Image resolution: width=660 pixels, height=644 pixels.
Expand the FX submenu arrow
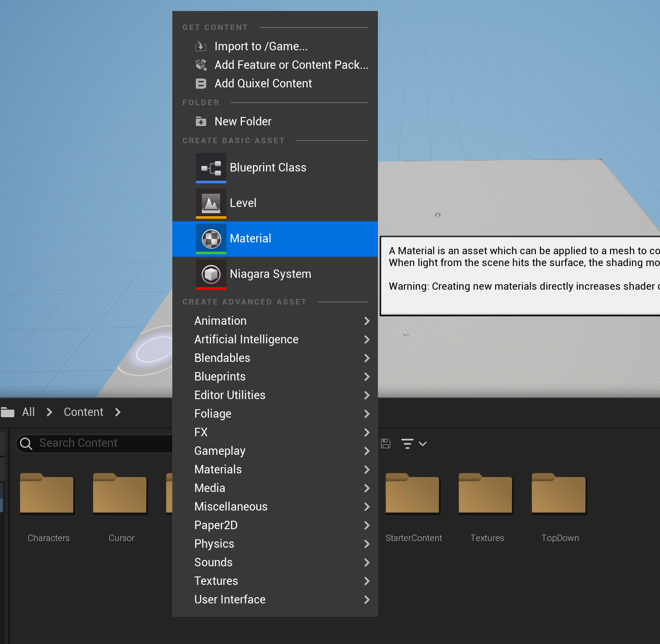367,432
